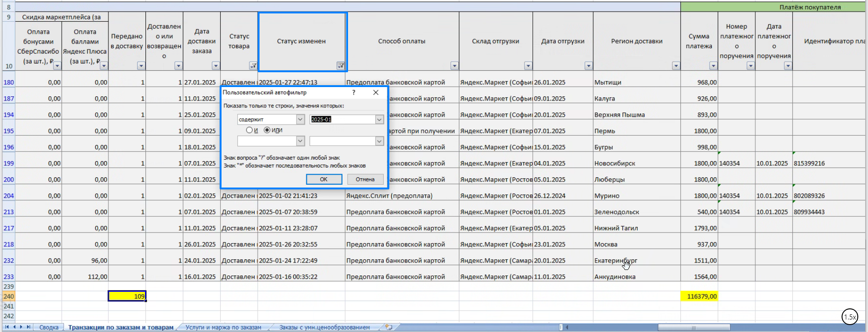Jump to the first sheet tab using navigation arrow
This screenshot has width=868, height=332.
tap(6, 327)
